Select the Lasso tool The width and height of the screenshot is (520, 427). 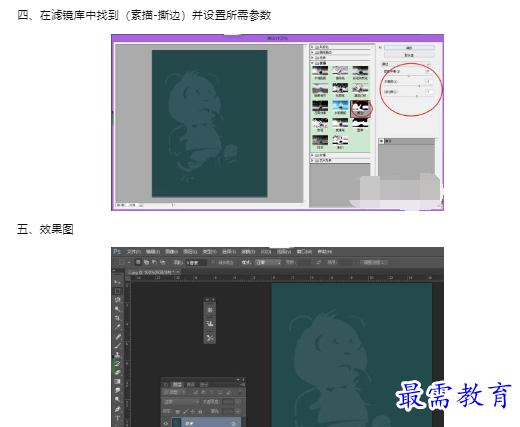point(117,300)
